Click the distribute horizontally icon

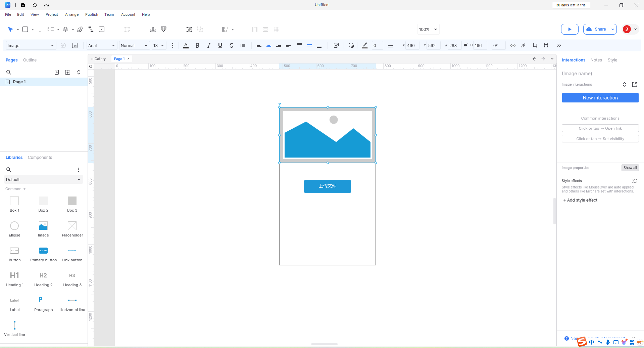(255, 29)
